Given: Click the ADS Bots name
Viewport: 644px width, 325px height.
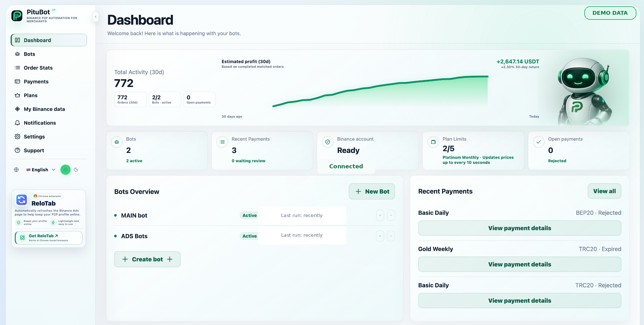Looking at the screenshot, I should click(x=134, y=236).
